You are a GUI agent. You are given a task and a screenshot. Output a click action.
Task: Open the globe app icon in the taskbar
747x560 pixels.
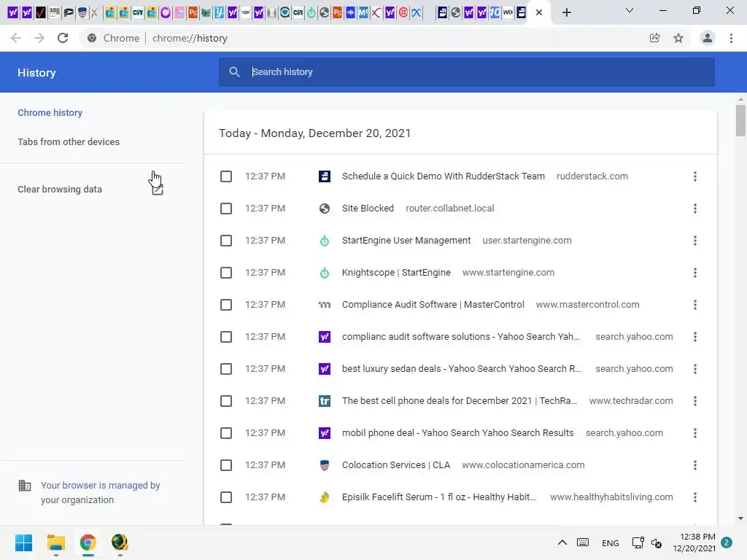[x=120, y=542]
